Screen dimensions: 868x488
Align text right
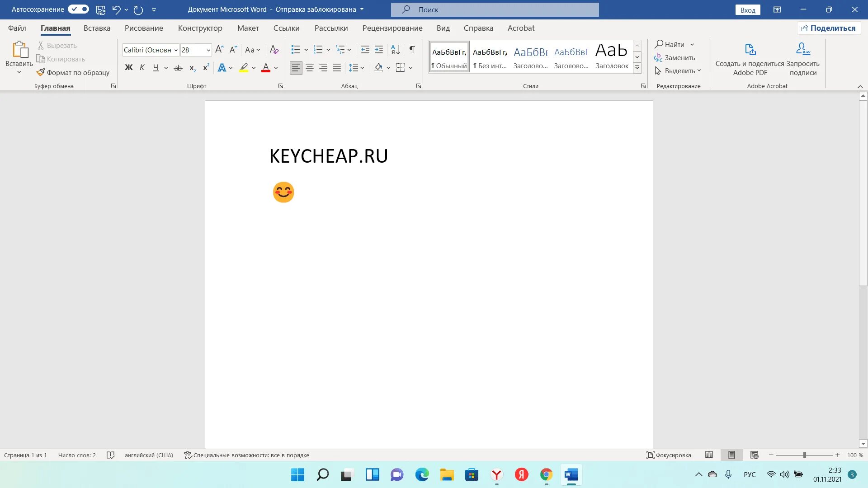(323, 68)
